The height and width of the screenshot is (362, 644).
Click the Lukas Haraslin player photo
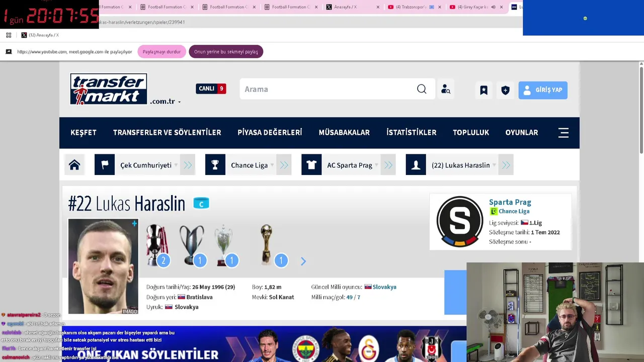[103, 266]
